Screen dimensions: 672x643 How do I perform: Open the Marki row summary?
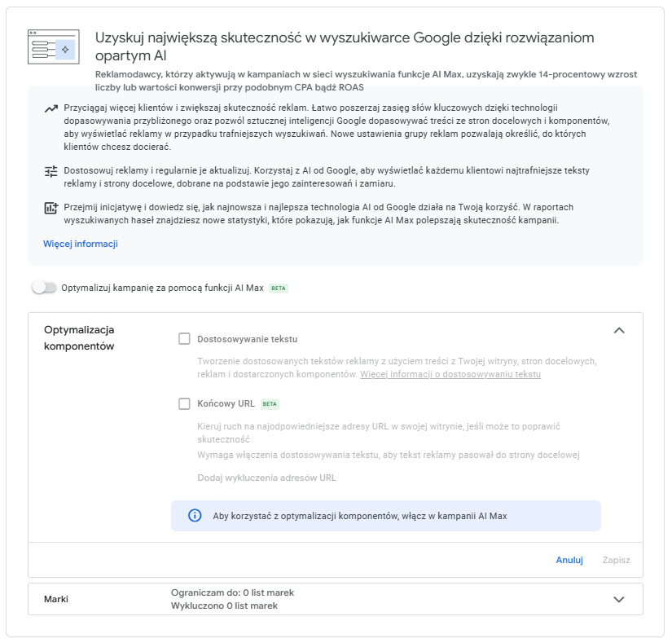tap(336, 599)
